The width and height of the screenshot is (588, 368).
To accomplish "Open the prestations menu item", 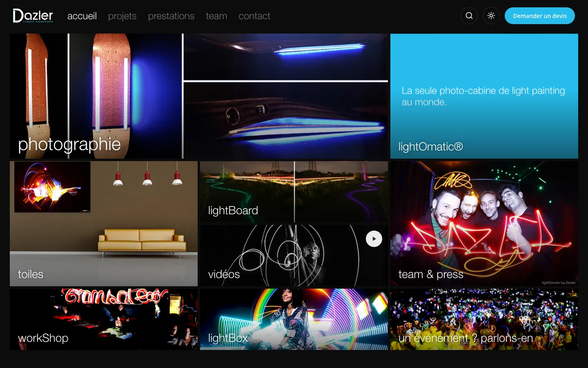I will (x=171, y=16).
